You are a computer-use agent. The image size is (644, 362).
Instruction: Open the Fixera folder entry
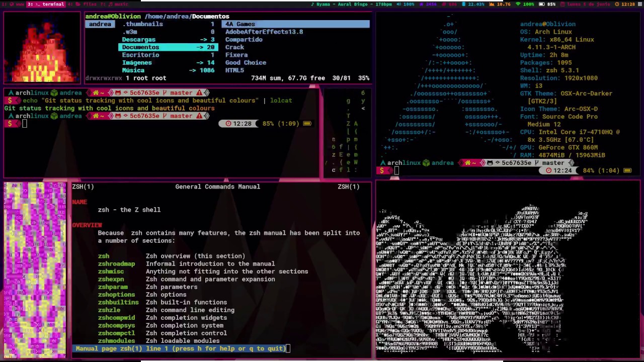tap(236, 55)
